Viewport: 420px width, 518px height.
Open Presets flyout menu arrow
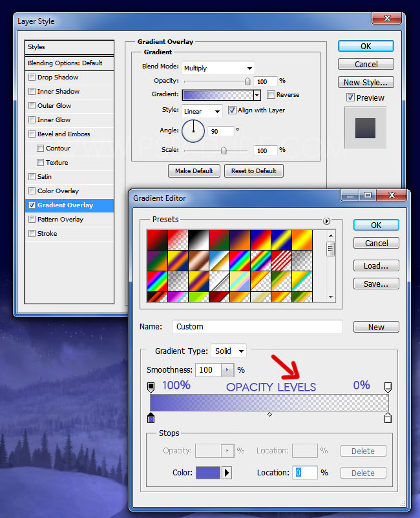pos(326,221)
